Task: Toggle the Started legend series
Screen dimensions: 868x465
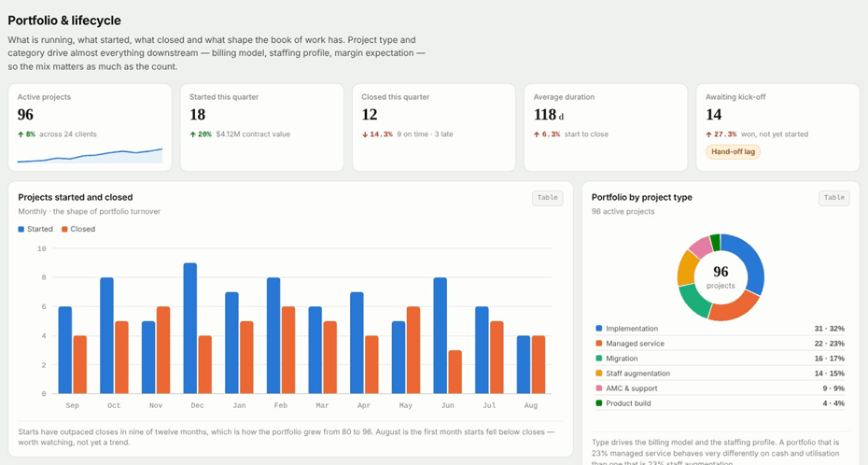Action: pyautogui.click(x=35, y=229)
